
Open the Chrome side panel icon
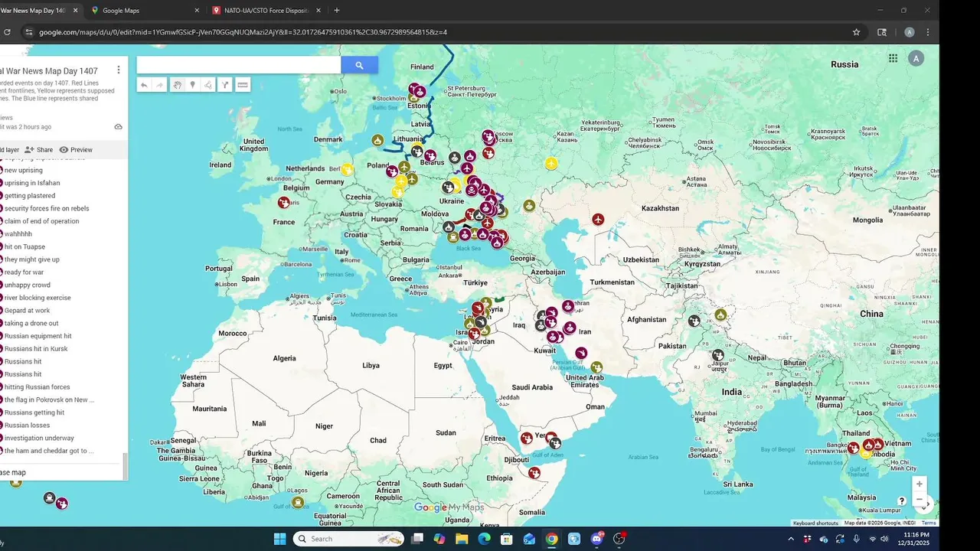[882, 32]
